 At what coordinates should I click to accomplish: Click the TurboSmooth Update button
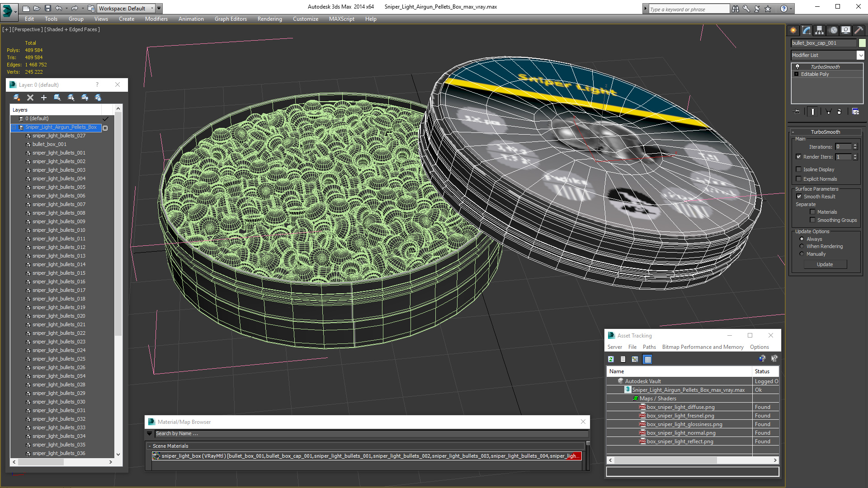[x=825, y=264]
